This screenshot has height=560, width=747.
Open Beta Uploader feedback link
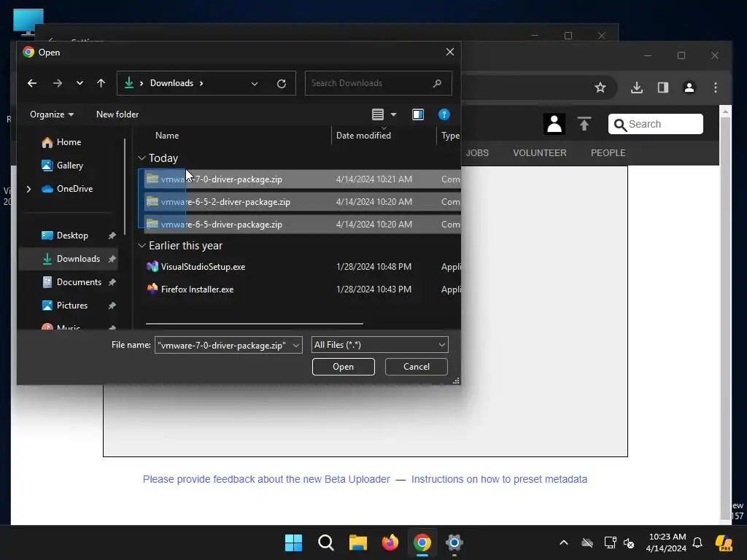(266, 480)
